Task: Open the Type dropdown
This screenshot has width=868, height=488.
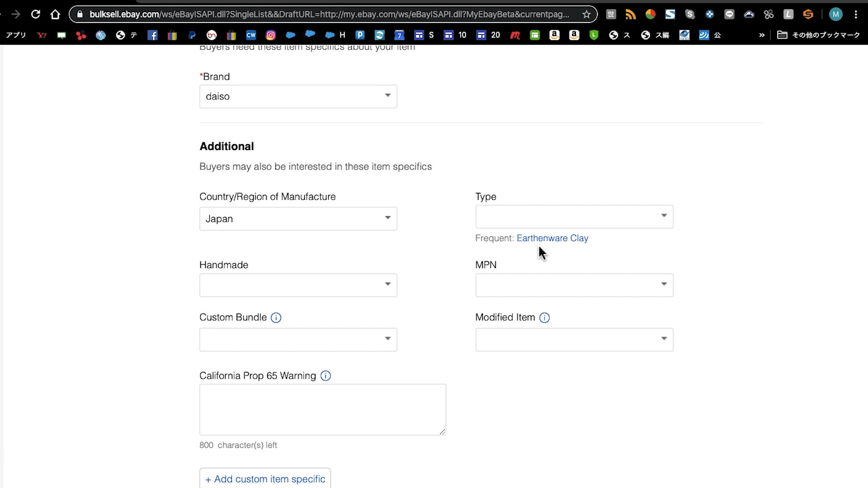Action: 574,217
